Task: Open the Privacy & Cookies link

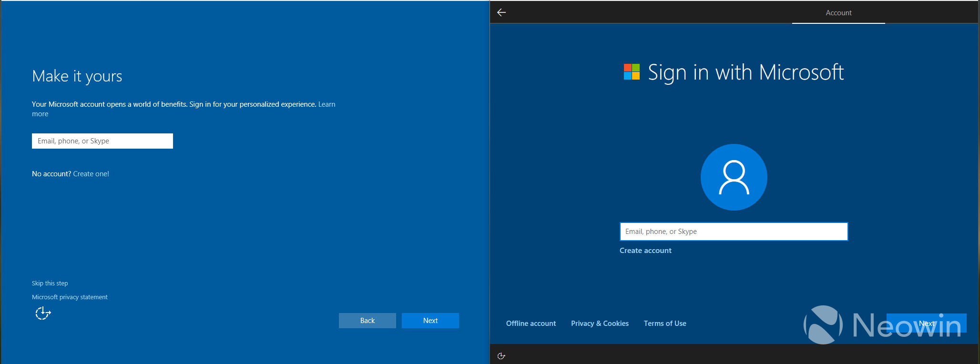Action: [600, 324]
